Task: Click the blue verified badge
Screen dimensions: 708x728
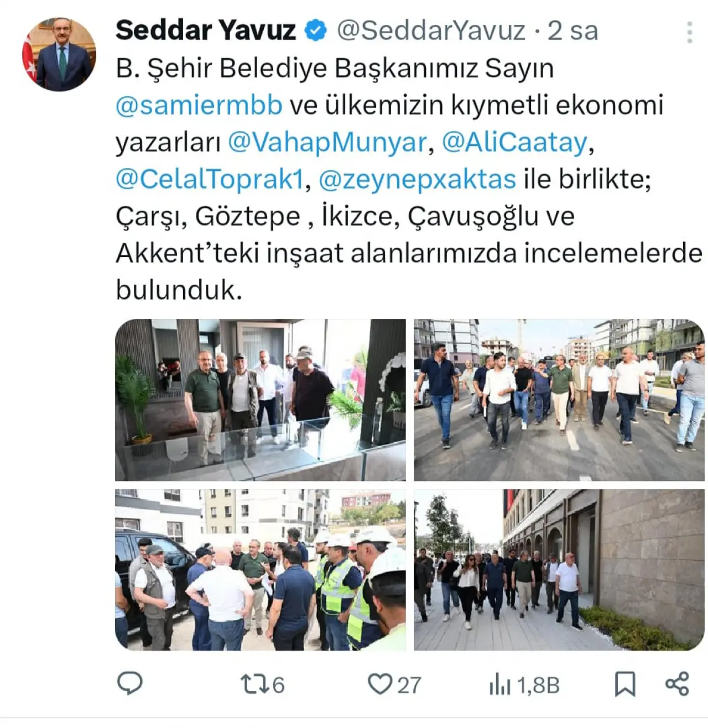Action: pos(316,30)
